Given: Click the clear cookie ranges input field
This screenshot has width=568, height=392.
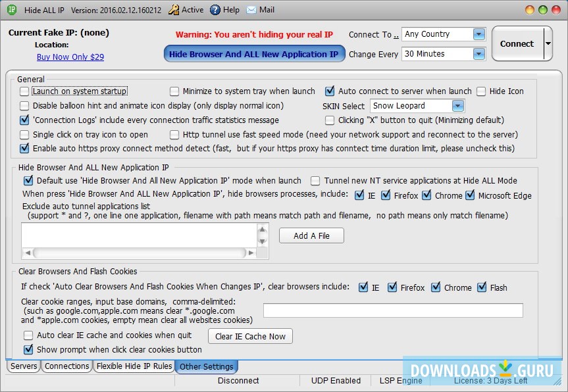Looking at the screenshot, I should coord(393,310).
